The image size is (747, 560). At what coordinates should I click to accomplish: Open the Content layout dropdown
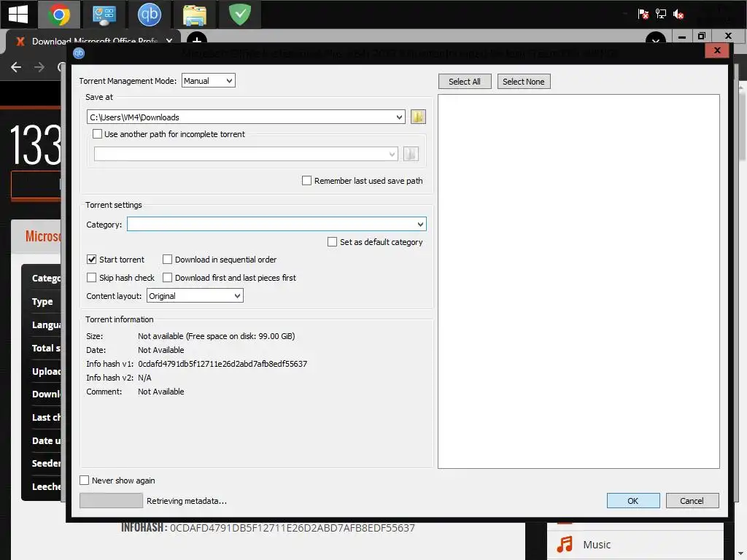(x=195, y=296)
